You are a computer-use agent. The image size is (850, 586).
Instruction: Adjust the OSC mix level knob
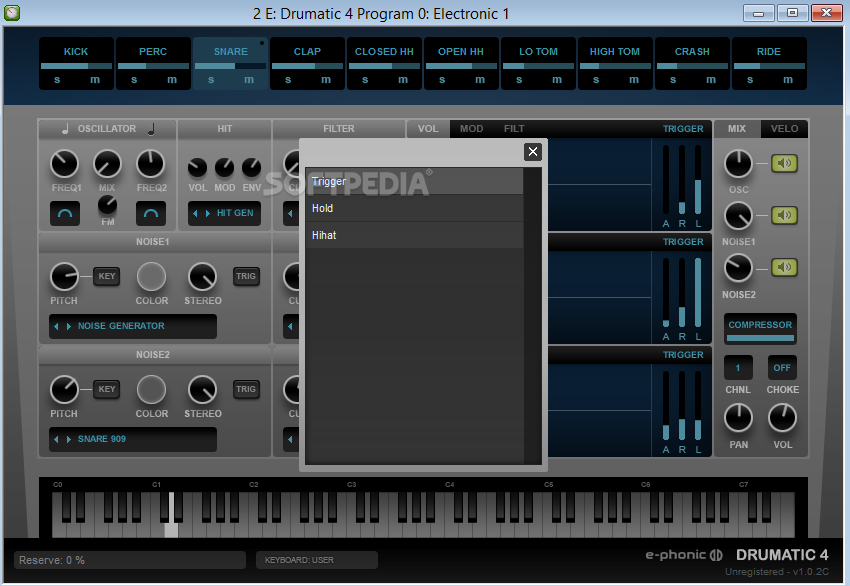click(x=738, y=164)
